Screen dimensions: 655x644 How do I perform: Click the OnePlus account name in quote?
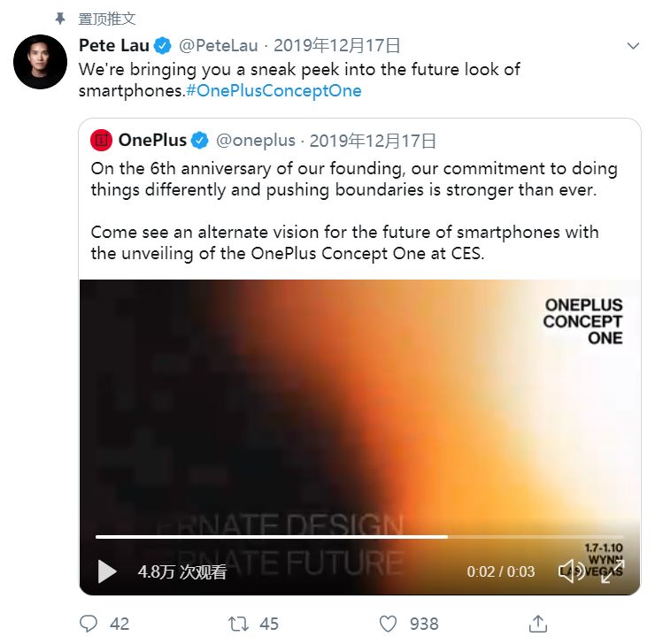pos(152,140)
